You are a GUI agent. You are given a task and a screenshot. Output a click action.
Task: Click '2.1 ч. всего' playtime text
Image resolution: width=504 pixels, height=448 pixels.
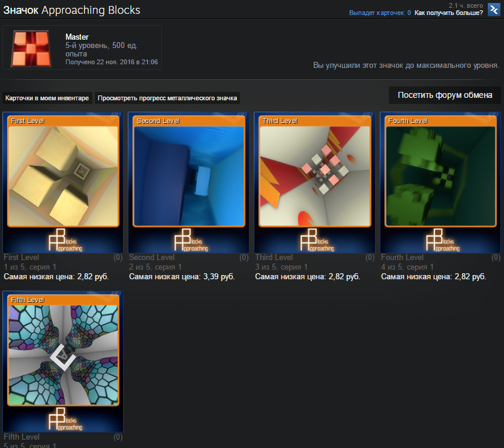(x=466, y=5)
